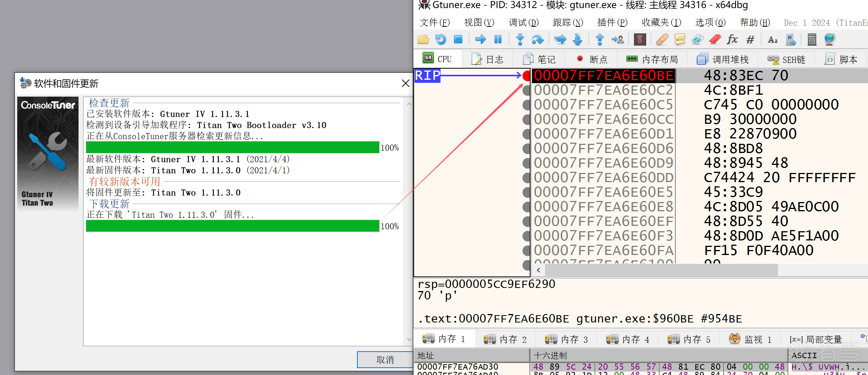Open Patches with the bandage icon
The width and height of the screenshot is (868, 375).
pyautogui.click(x=662, y=39)
